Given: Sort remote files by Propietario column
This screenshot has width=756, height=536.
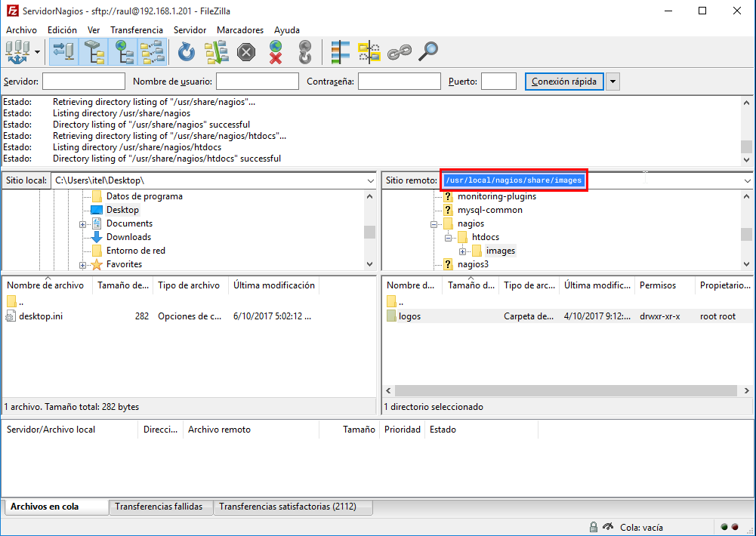Looking at the screenshot, I should [725, 285].
